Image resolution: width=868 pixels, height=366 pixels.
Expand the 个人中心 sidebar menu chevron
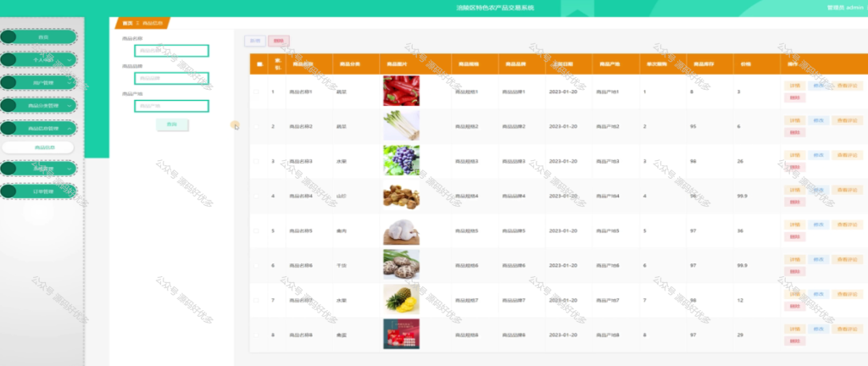pyautogui.click(x=70, y=59)
